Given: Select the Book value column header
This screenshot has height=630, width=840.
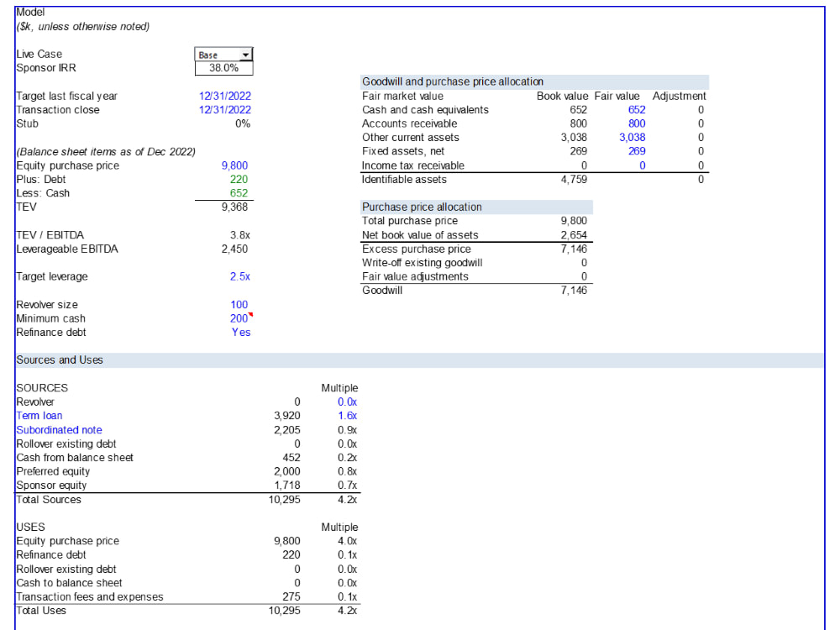Looking at the screenshot, I should point(563,97).
